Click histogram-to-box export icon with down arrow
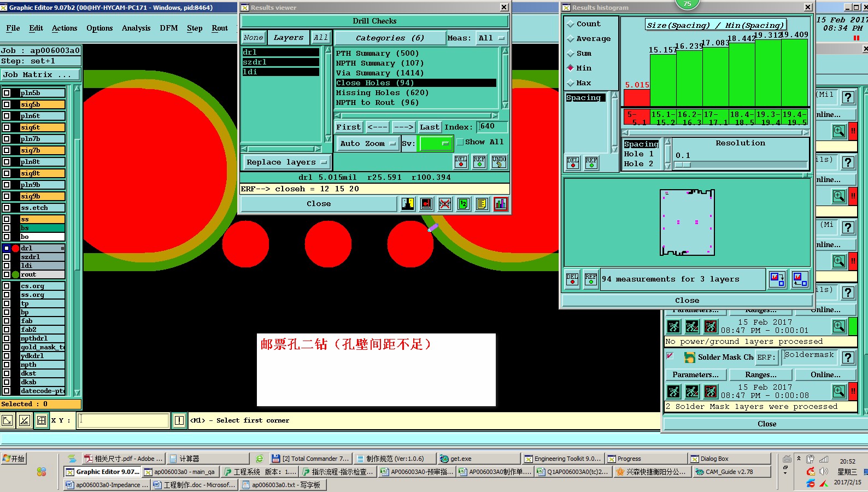Image resolution: width=868 pixels, height=492 pixels. click(777, 279)
